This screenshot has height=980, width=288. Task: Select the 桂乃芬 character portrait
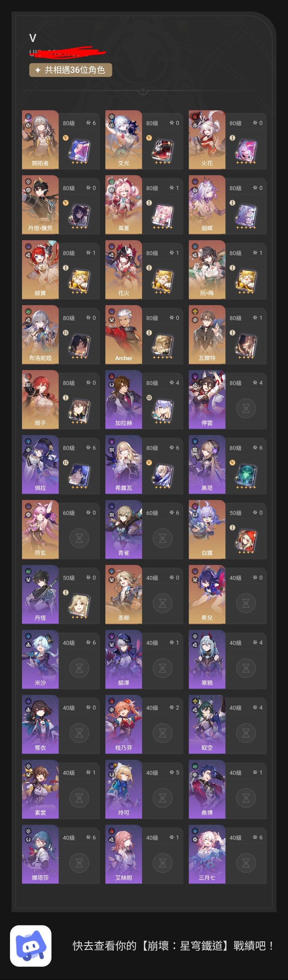pyautogui.click(x=124, y=725)
